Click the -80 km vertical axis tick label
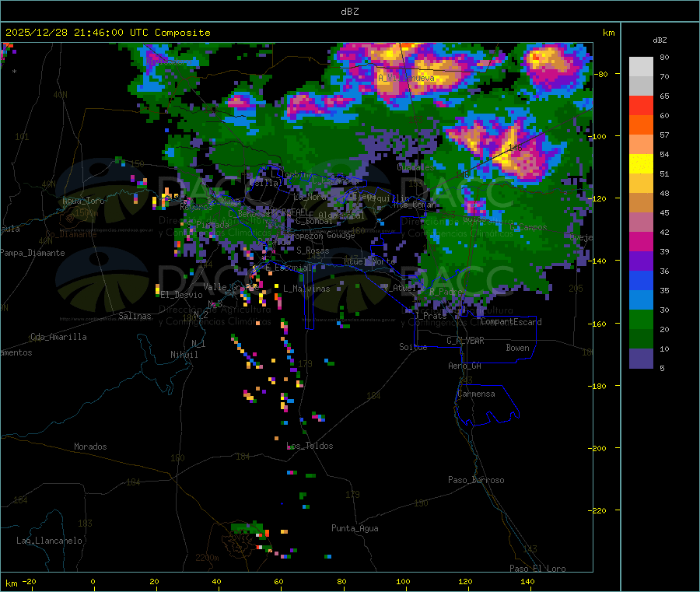Viewport: 700px width, 592px height. pyautogui.click(x=600, y=74)
